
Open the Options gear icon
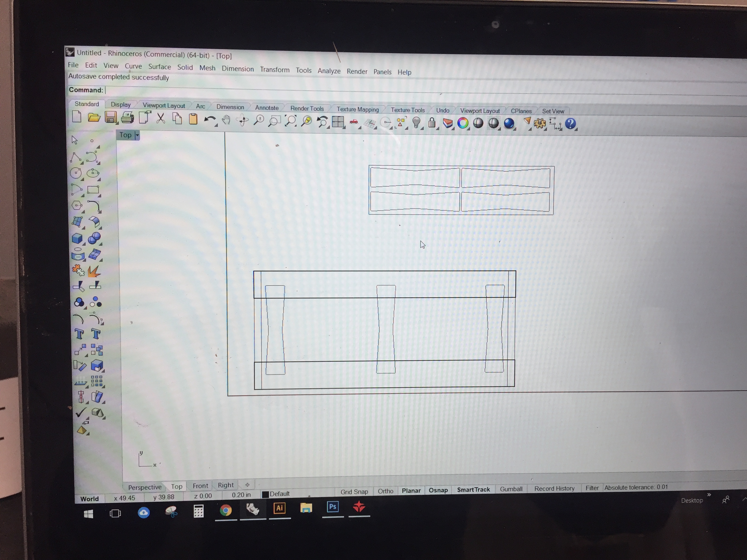coord(539,123)
